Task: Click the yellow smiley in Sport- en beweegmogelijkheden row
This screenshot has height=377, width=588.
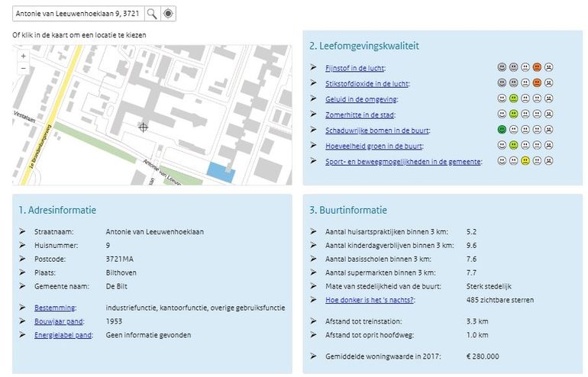Action: (x=525, y=161)
